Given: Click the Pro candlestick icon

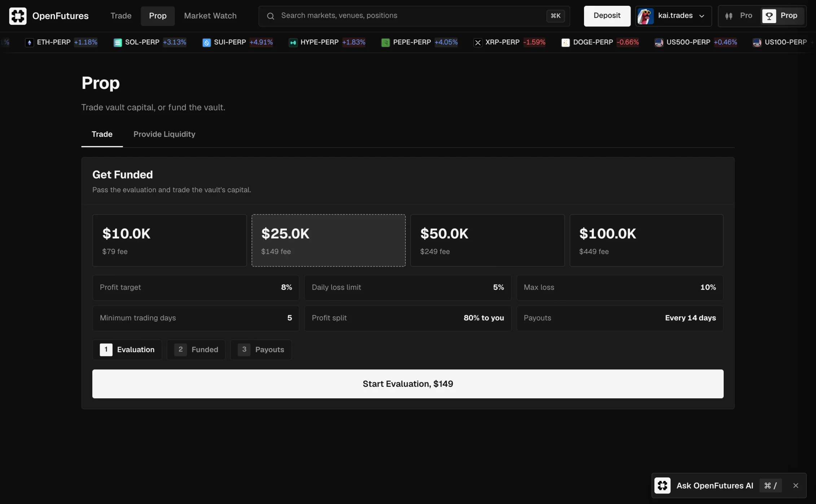Looking at the screenshot, I should click(x=729, y=16).
